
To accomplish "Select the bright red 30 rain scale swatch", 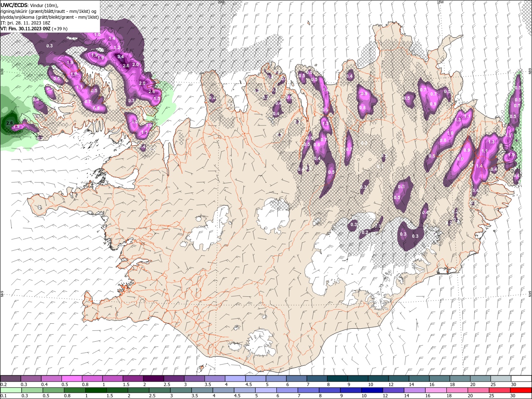I will click(x=521, y=390).
